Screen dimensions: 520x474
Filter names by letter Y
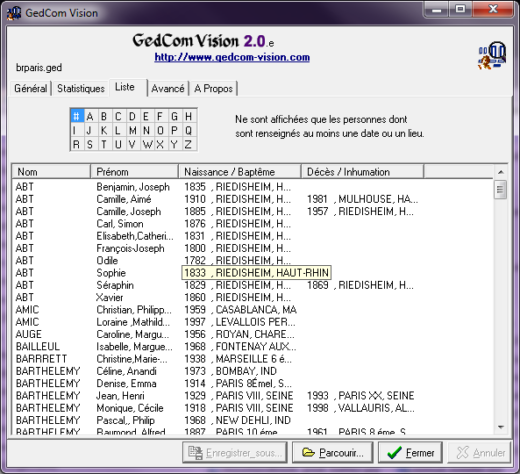click(174, 144)
